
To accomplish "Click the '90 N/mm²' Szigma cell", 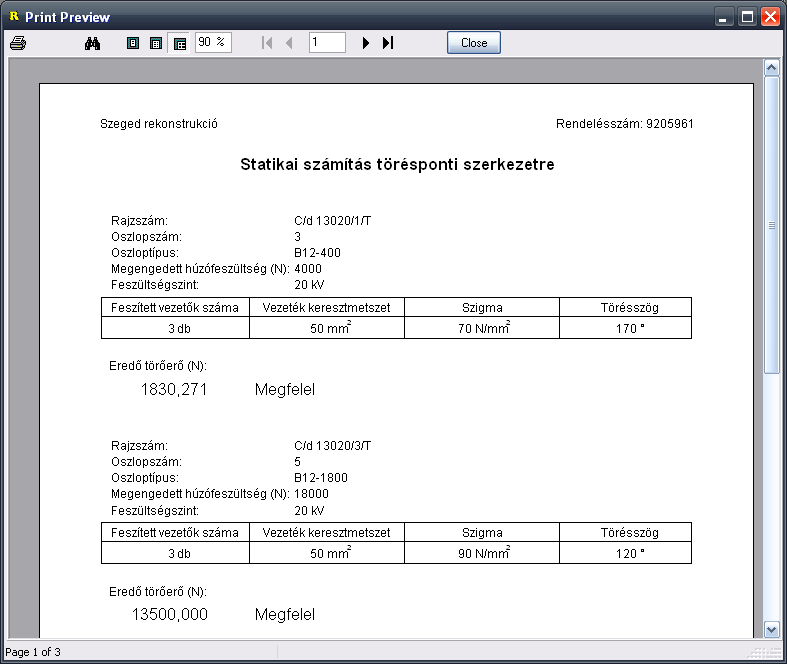I will tap(484, 553).
